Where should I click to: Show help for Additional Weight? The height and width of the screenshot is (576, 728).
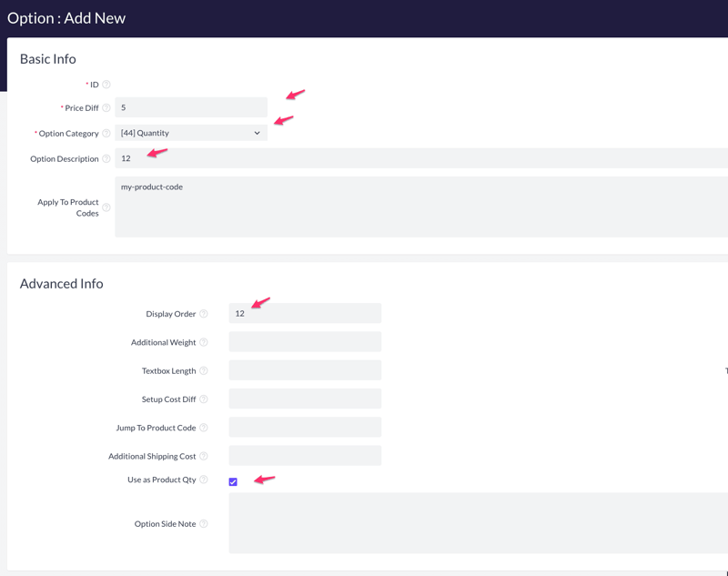click(x=204, y=343)
